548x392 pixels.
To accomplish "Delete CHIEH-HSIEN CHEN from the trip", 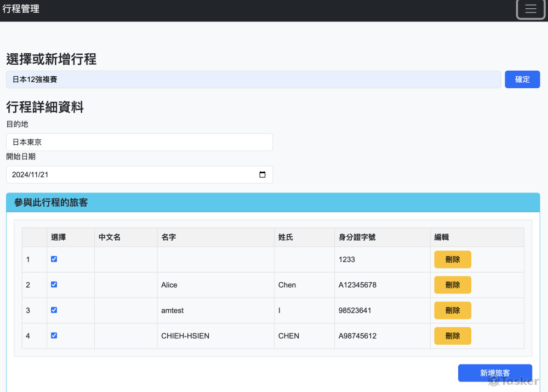I will click(452, 336).
